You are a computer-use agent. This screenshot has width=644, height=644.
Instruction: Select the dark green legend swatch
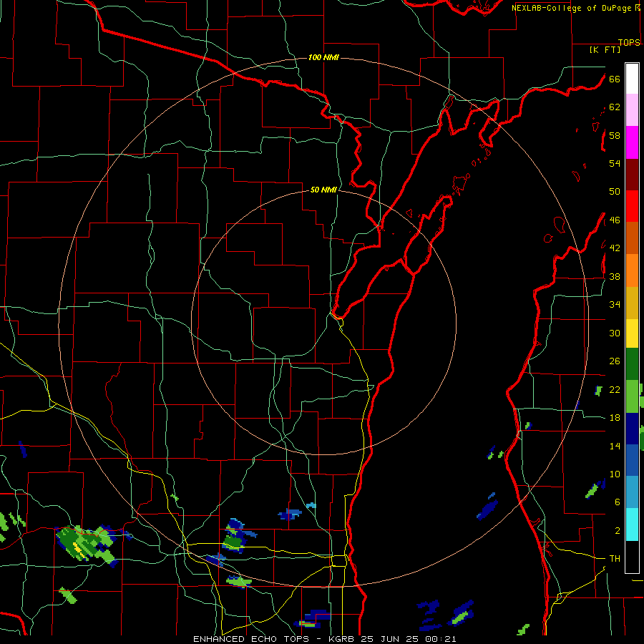pos(632,364)
